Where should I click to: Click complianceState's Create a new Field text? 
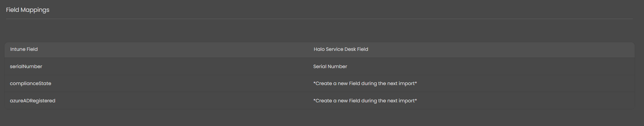click(365, 83)
